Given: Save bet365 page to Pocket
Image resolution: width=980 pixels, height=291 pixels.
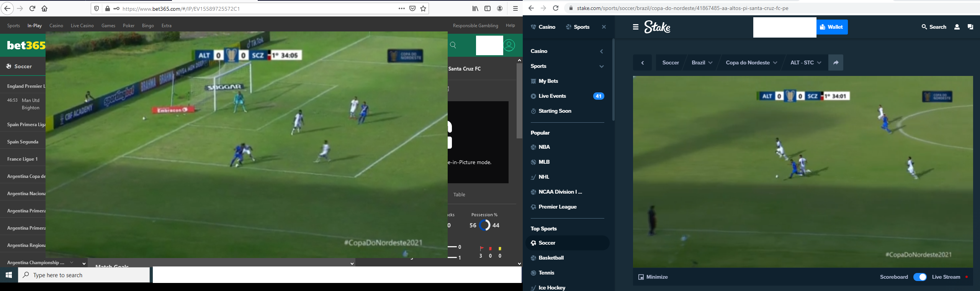Looking at the screenshot, I should 412,8.
